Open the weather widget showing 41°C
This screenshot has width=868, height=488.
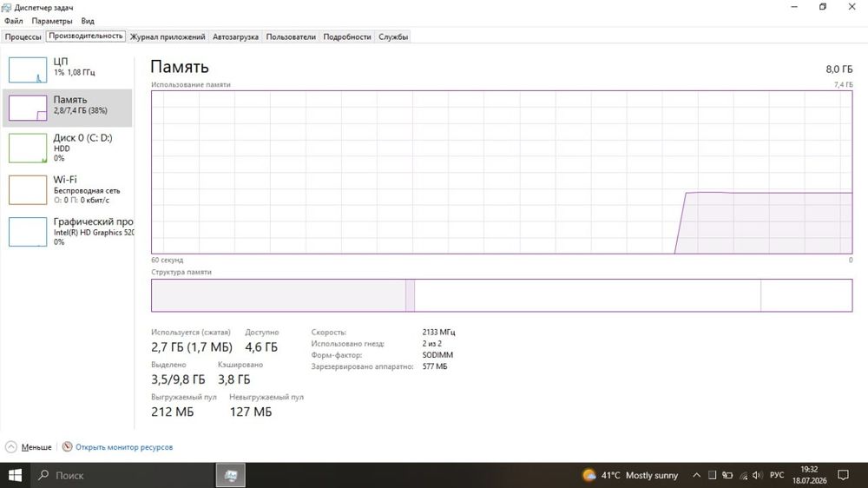pos(630,475)
